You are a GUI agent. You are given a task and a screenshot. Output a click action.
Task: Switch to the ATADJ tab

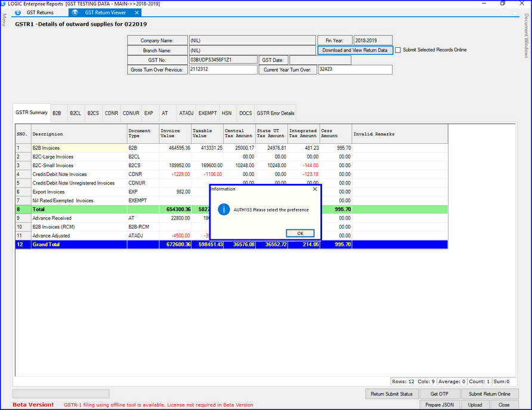tap(186, 113)
